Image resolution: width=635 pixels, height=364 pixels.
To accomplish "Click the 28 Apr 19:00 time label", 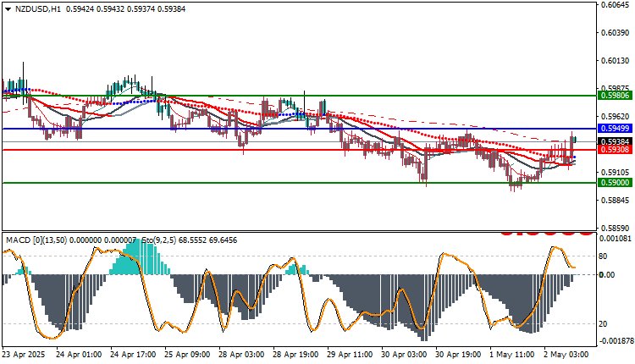I will (295, 355).
